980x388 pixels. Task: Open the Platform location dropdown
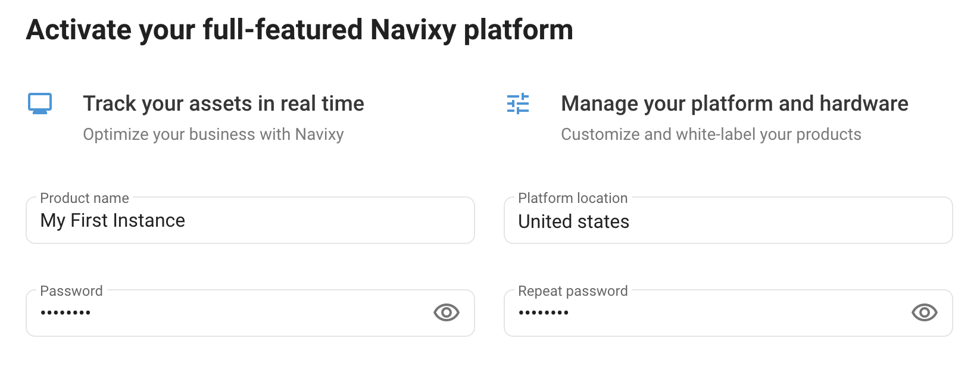pos(728,220)
